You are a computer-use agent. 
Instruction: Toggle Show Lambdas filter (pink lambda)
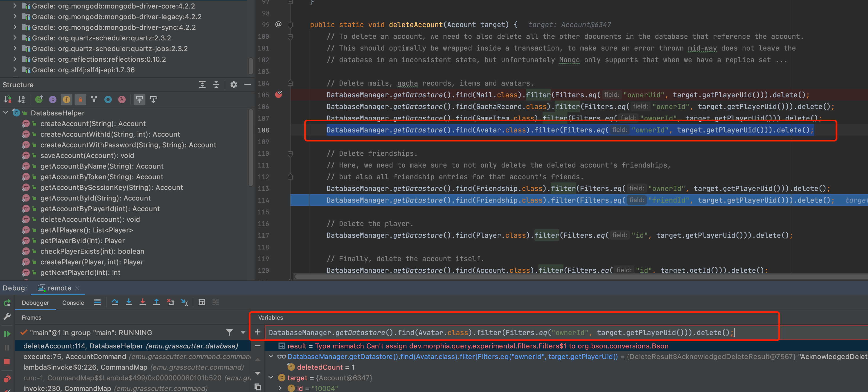click(122, 99)
